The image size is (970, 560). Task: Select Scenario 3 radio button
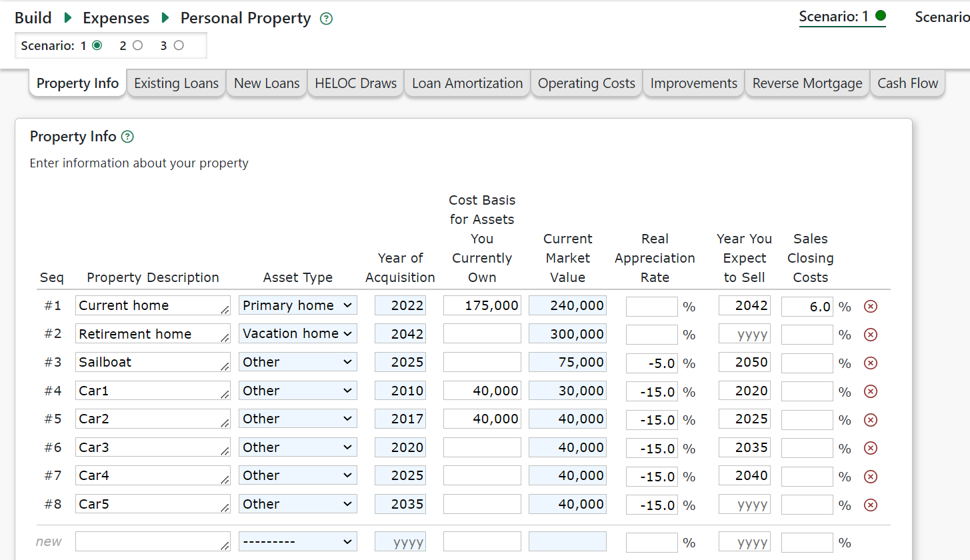point(179,45)
